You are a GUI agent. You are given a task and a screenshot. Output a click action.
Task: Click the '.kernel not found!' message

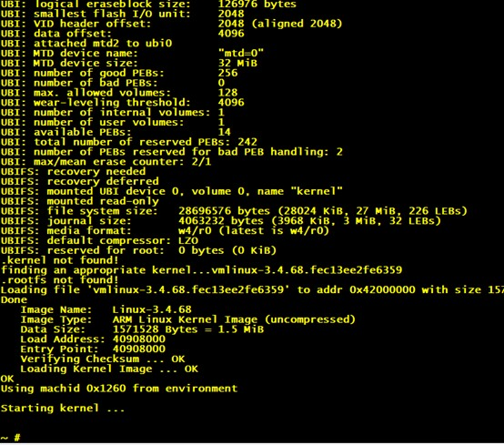(x=59, y=259)
